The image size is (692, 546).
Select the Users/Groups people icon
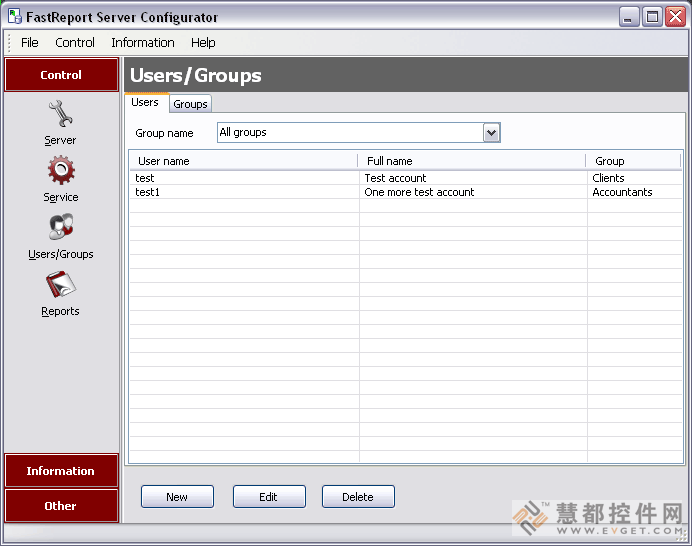pos(61,226)
